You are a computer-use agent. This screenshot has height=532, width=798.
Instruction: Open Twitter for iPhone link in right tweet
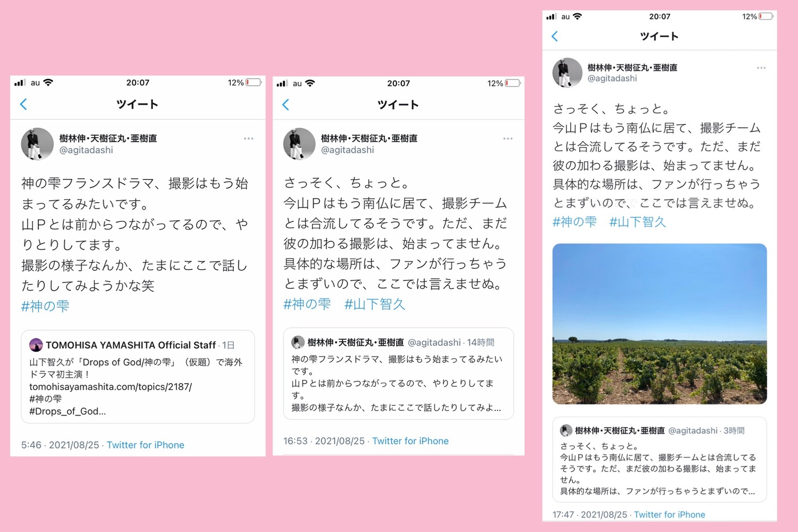(x=669, y=514)
